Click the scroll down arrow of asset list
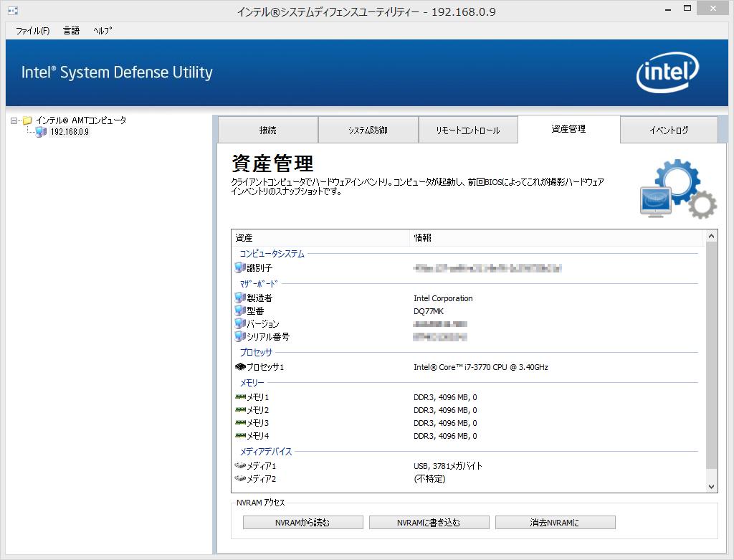734x560 pixels. click(x=712, y=486)
